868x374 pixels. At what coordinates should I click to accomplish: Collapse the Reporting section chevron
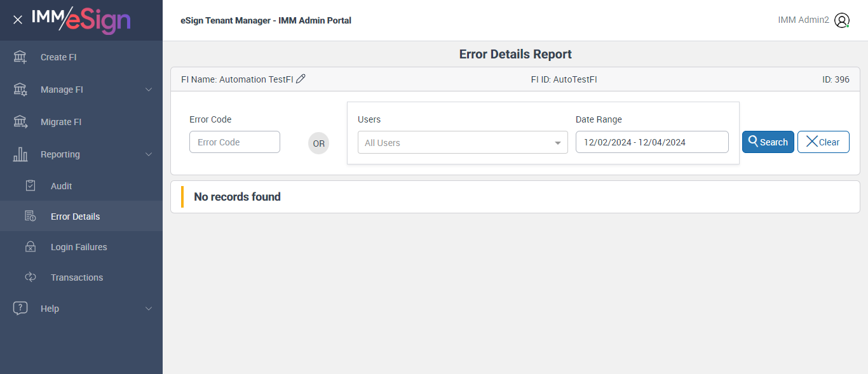[x=149, y=154]
